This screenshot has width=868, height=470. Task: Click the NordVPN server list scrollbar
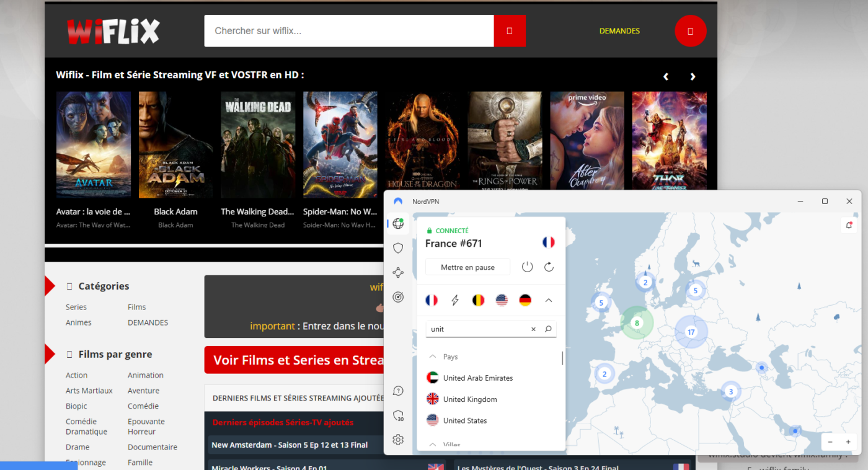point(562,358)
